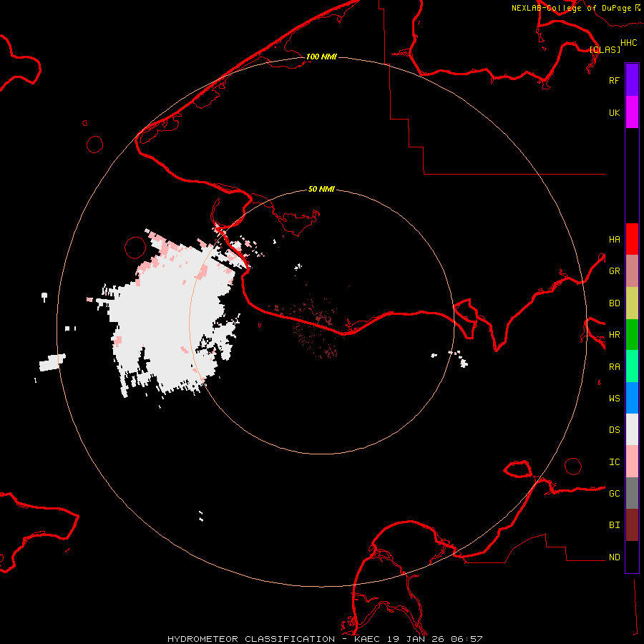Click the HYDROMETEOR CLASSIFICATION title text

click(x=251, y=639)
